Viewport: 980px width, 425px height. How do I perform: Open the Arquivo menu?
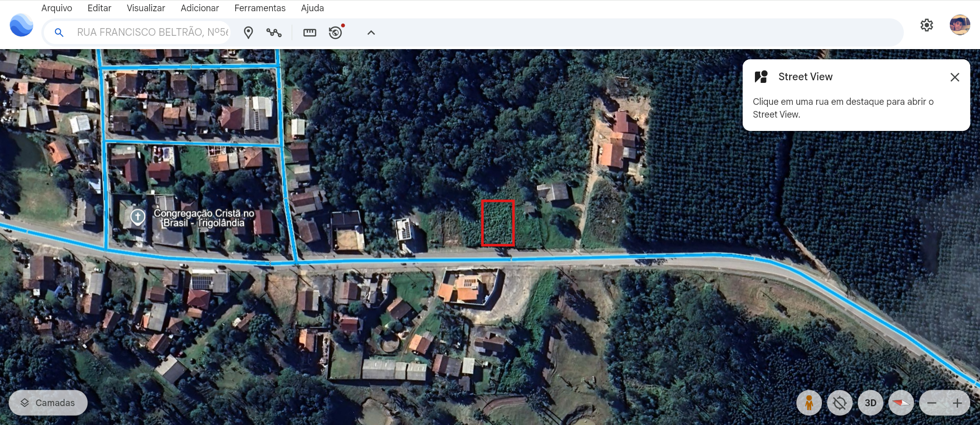point(56,8)
